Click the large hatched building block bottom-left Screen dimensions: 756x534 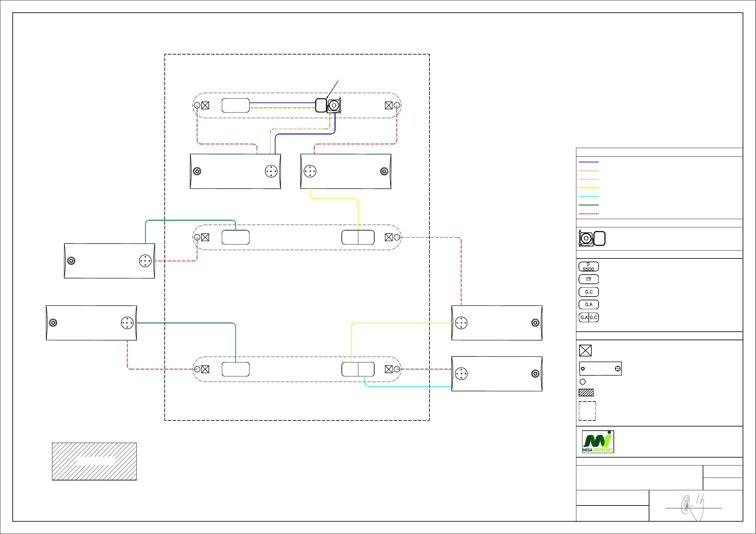tap(94, 461)
